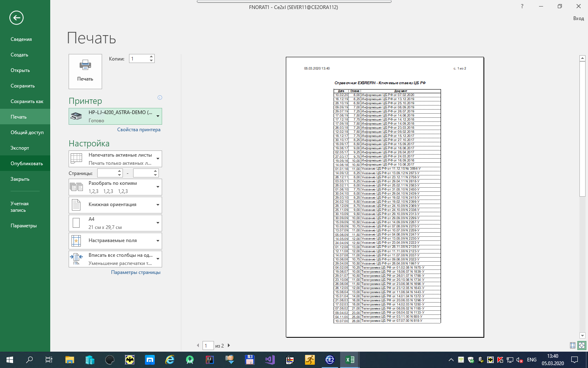588x368 pixels.
Task: Show hidden tray icons chevron
Action: point(451,360)
